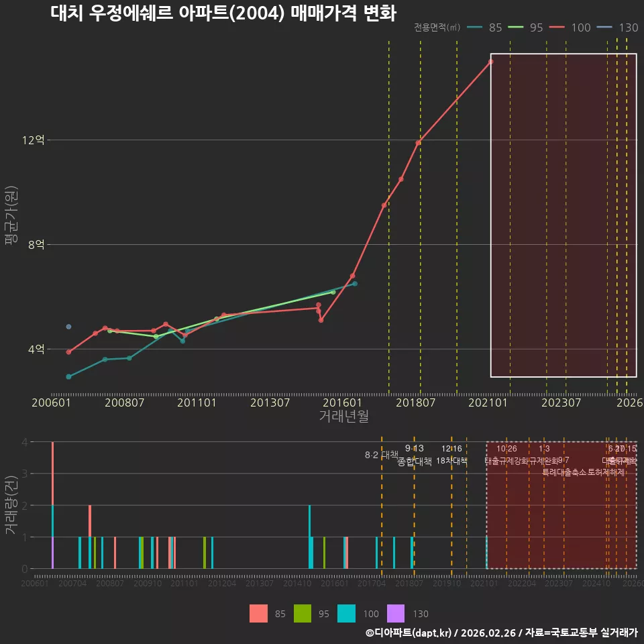Click the '특례대출축소' annotation text
The width and height of the screenshot is (644, 644).
click(564, 472)
